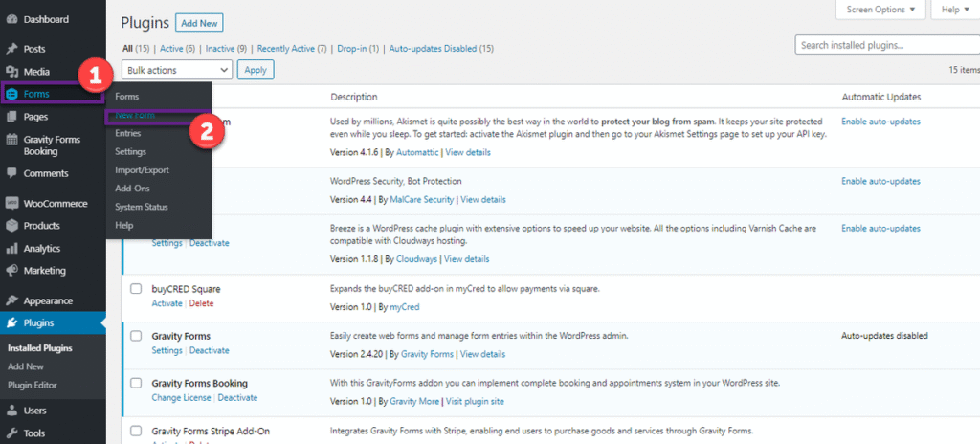Tick the Gravity Forms Booking checkbox
This screenshot has width=980, height=444.
pos(136,383)
